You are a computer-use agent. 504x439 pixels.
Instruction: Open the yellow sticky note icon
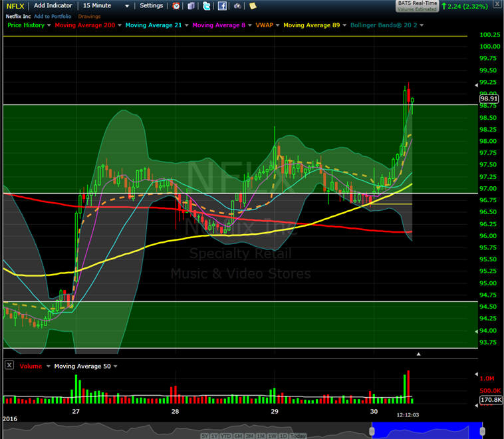tap(253, 6)
